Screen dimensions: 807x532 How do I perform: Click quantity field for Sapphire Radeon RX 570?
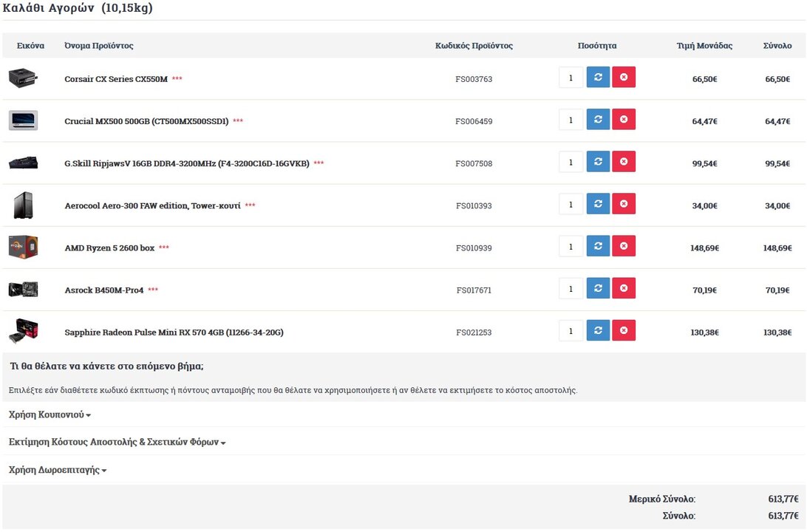click(571, 331)
